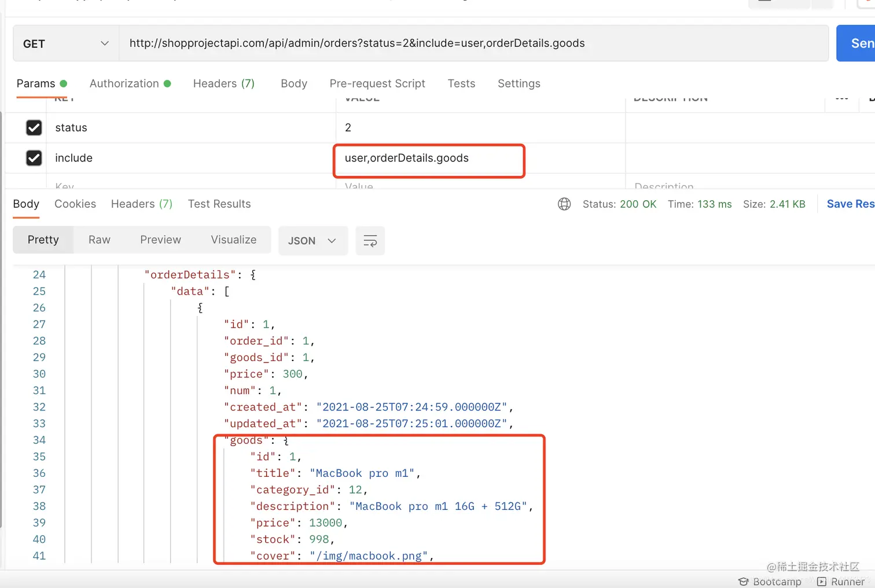
Task: Click the Runner play icon
Action: 822,582
